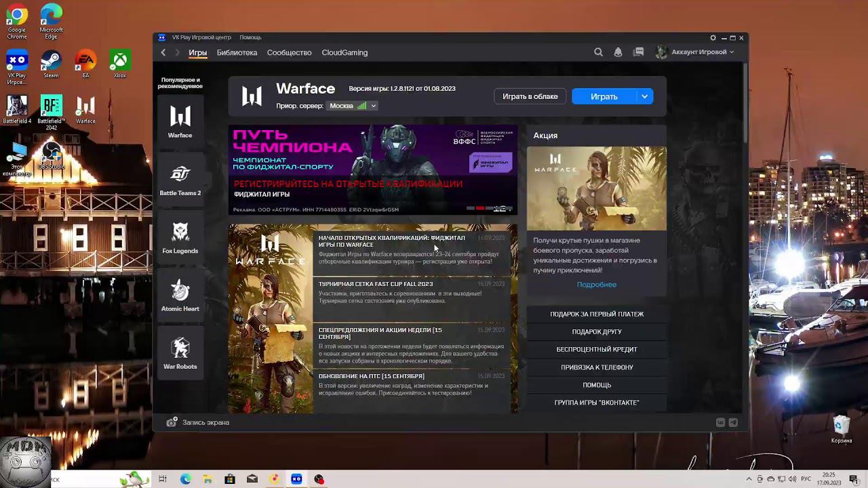The image size is (868, 488).
Task: Open Battlefield 2042 desktop shortcut
Action: click(51, 113)
